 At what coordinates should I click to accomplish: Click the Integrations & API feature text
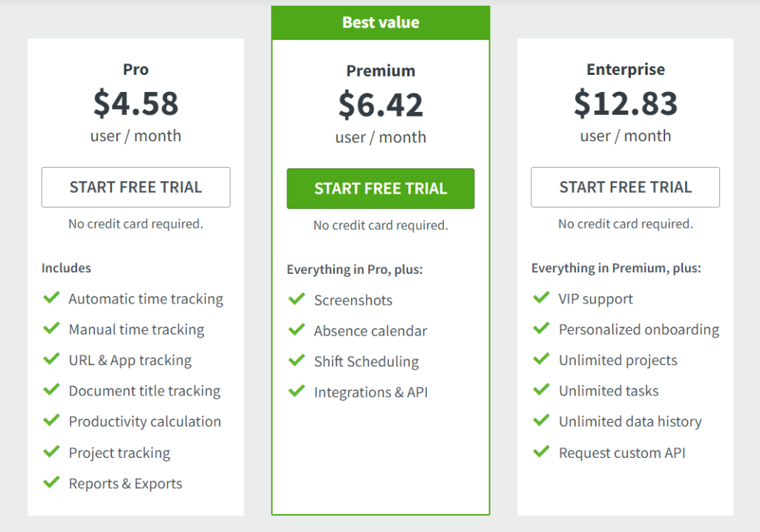tap(370, 392)
